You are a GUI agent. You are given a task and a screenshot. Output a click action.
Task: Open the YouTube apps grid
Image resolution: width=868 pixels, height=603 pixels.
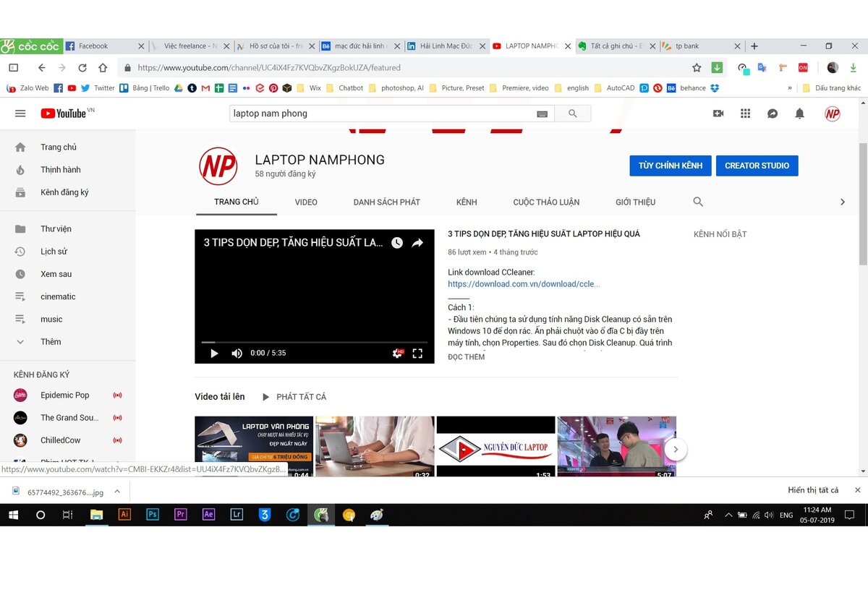point(745,114)
